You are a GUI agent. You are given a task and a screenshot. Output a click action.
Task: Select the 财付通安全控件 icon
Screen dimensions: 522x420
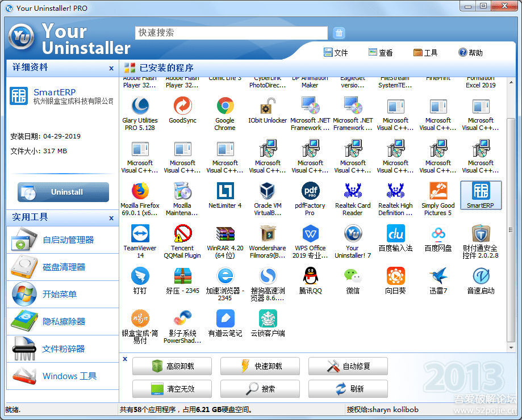(x=481, y=233)
